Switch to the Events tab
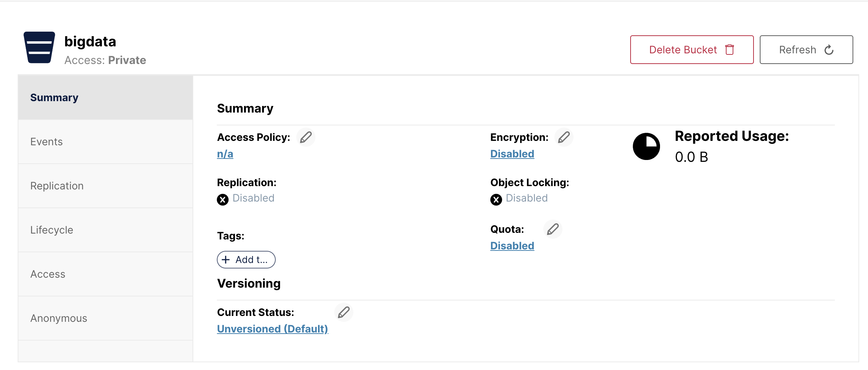Viewport: 868px width, 370px height. pos(106,142)
